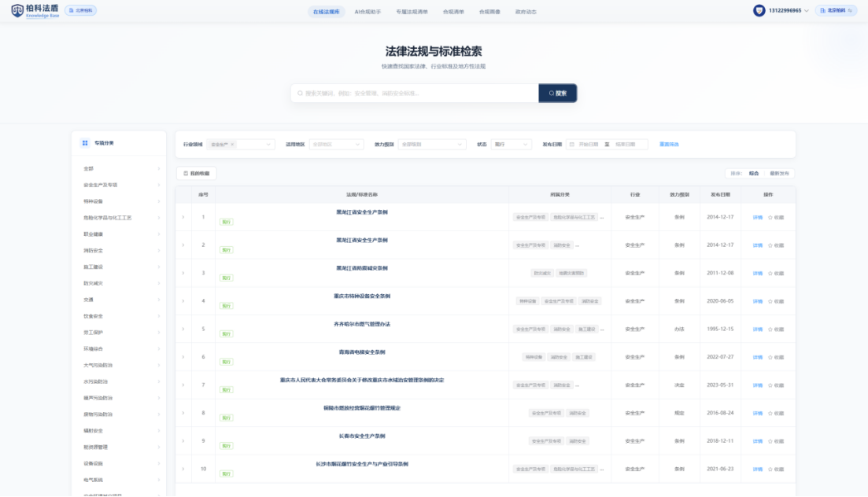Select 消防安全 category in sidebar
This screenshot has width=868, height=497.
[93, 251]
